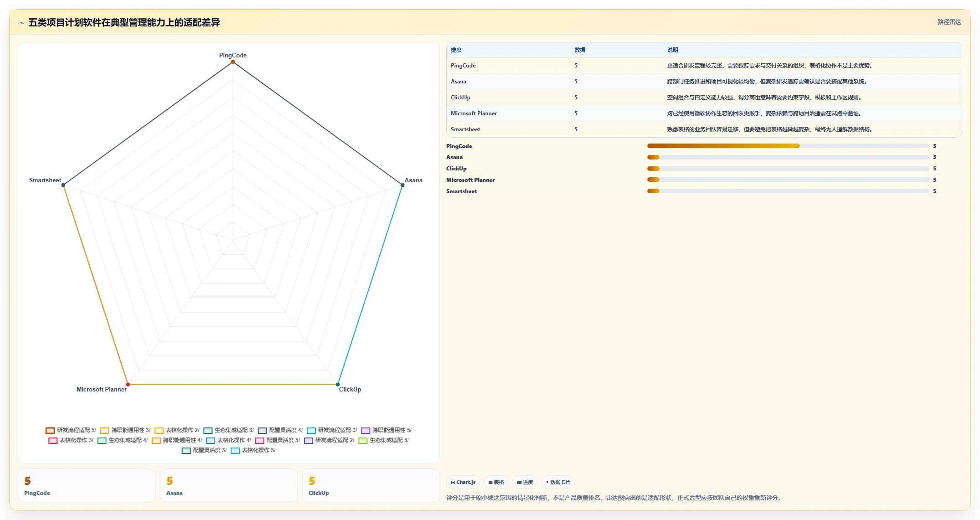
Task: Click the 路径雷达 tag in header
Action: (x=949, y=22)
